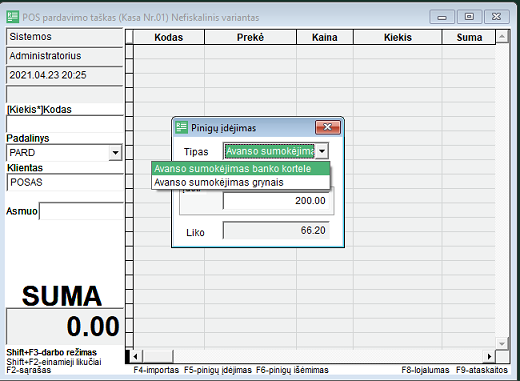Click the Padalinys PARD combo box
The height and width of the screenshot is (381, 520).
pyautogui.click(x=64, y=153)
